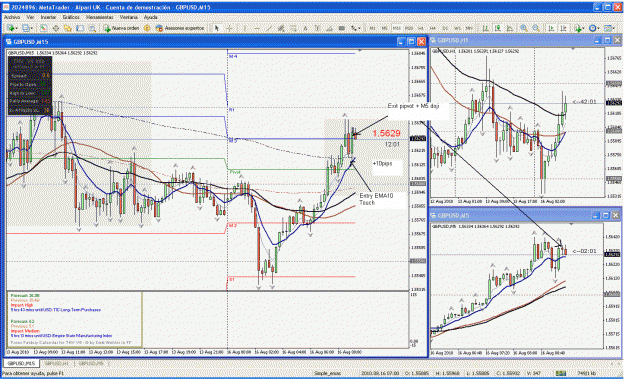Maximize the GBPUSD,H1 chart window
This screenshot has height=379, width=625.
(607, 40)
